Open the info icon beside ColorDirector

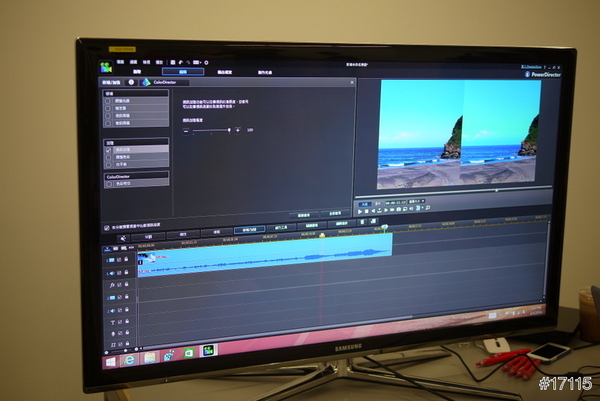131,82
